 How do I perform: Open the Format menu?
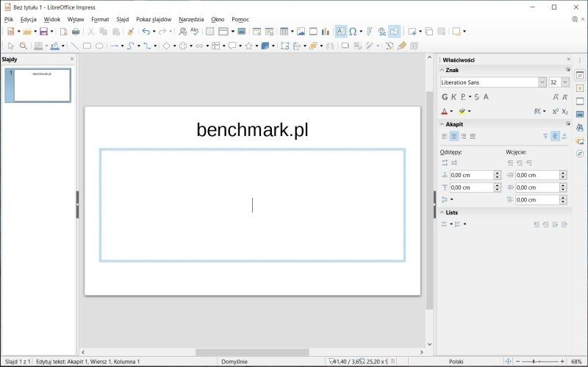(x=100, y=19)
